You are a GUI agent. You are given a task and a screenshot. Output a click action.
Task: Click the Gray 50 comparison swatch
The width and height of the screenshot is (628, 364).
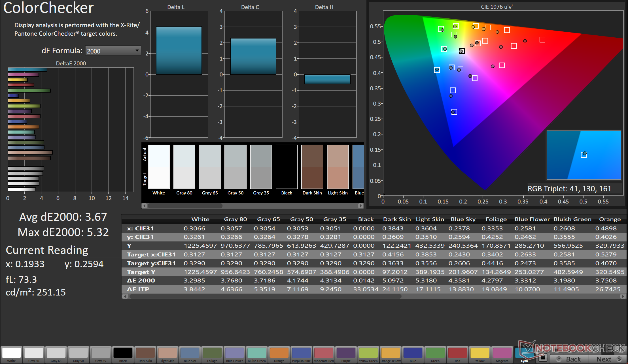pyautogui.click(x=235, y=167)
